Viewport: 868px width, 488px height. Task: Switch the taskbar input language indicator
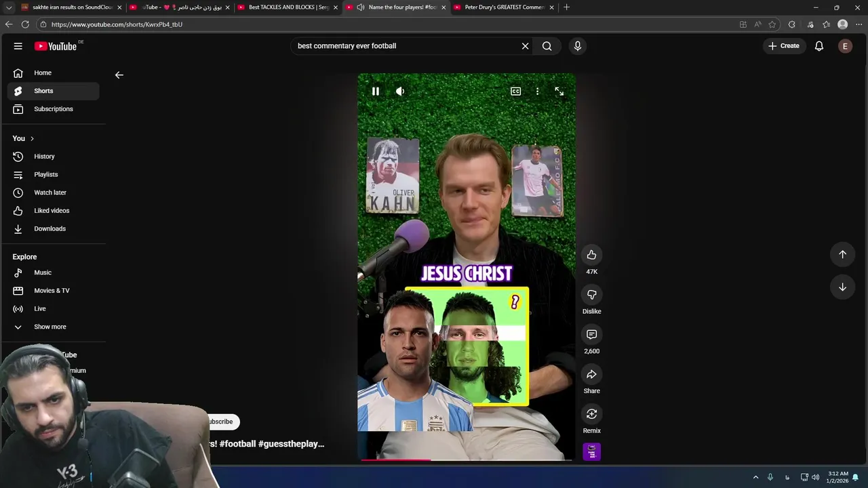tap(787, 477)
